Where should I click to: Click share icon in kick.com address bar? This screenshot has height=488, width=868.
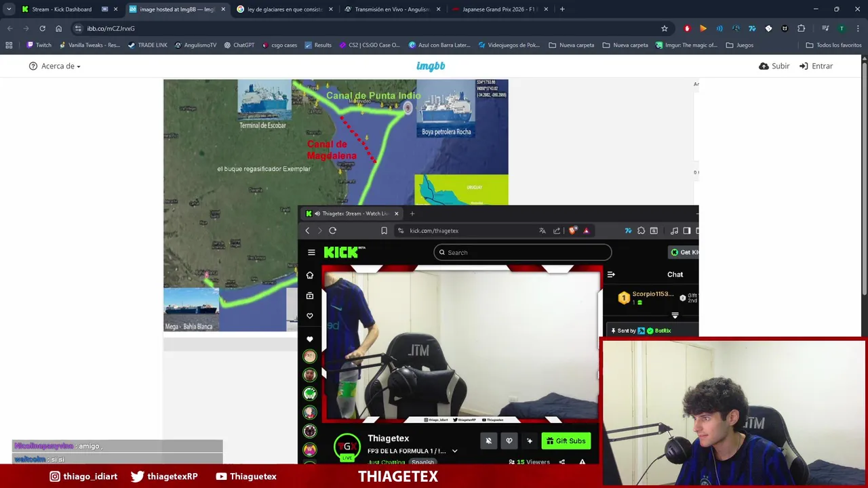(x=557, y=230)
